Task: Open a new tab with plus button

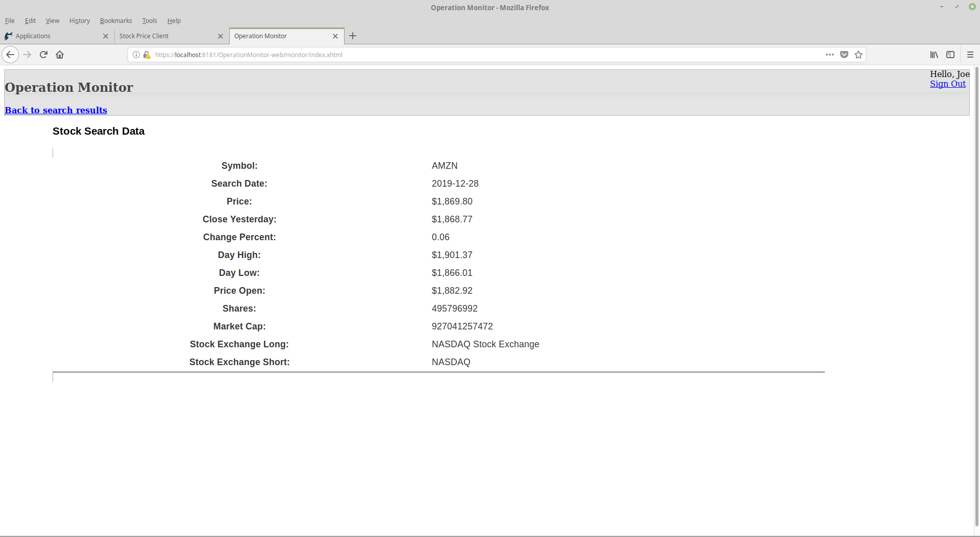Action: pyautogui.click(x=353, y=36)
